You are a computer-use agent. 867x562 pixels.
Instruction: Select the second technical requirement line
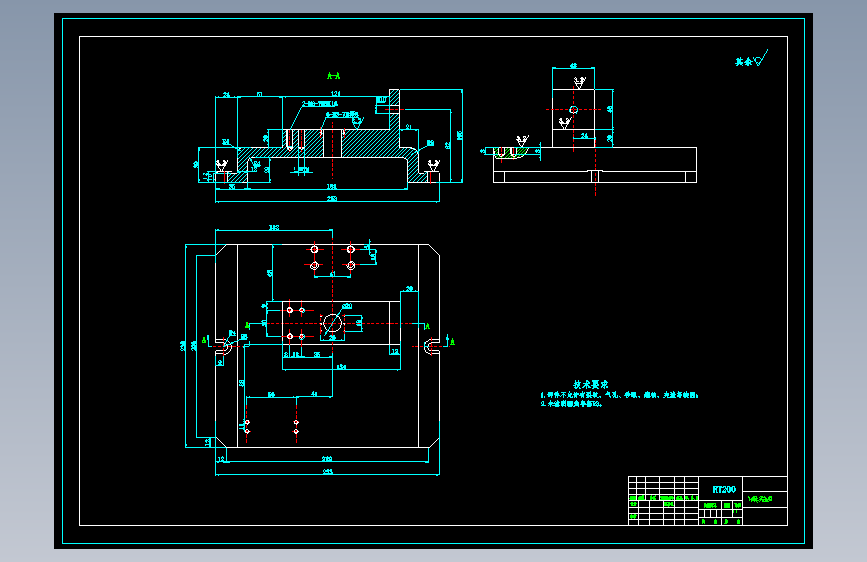pyautogui.click(x=571, y=404)
